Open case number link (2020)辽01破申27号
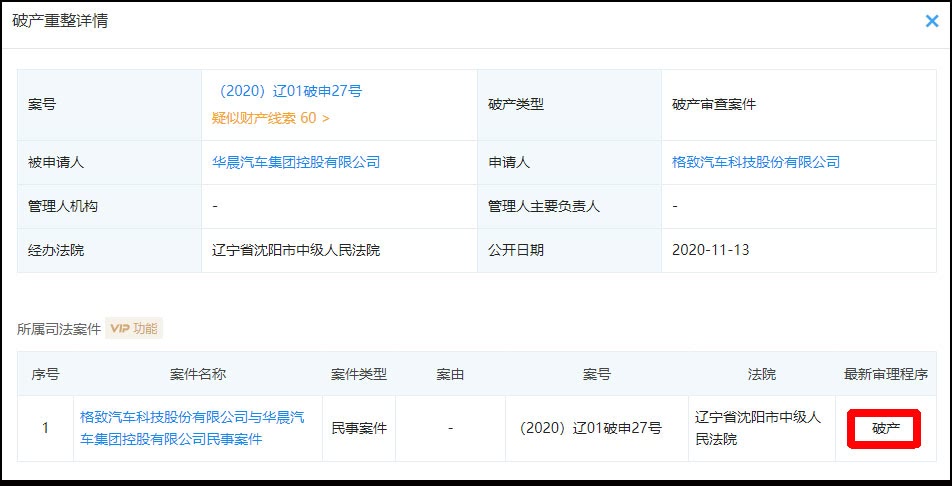 click(x=288, y=91)
